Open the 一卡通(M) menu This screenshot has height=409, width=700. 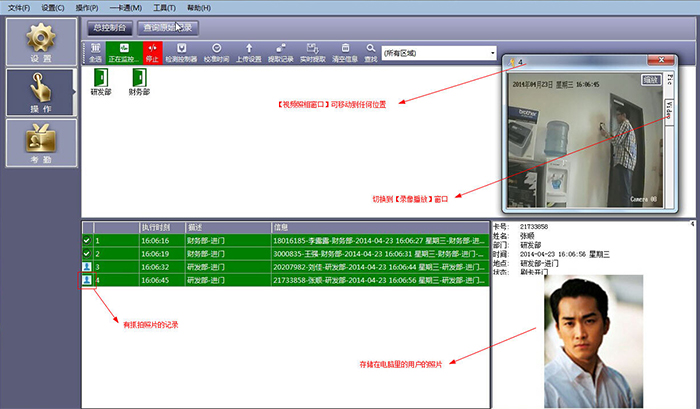125,8
